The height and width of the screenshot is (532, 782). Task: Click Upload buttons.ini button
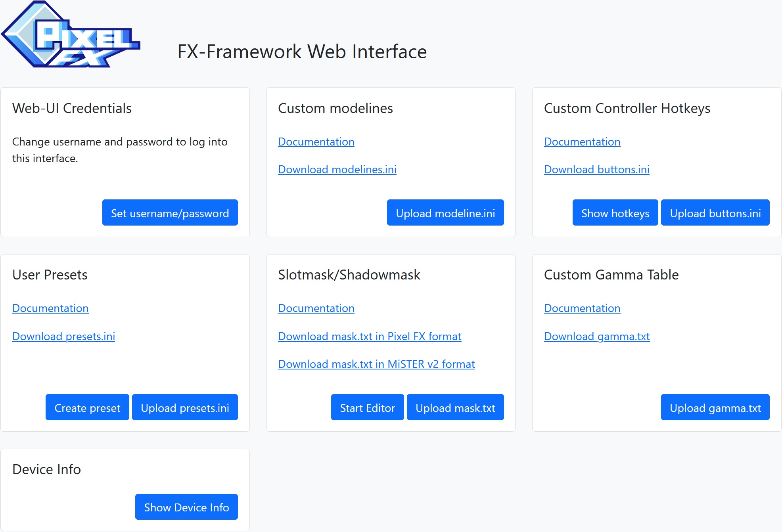(x=715, y=213)
